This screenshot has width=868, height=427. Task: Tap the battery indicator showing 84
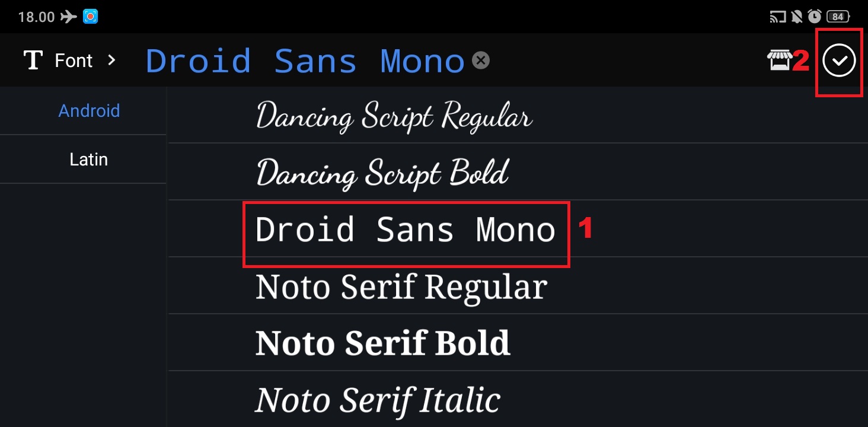click(838, 17)
